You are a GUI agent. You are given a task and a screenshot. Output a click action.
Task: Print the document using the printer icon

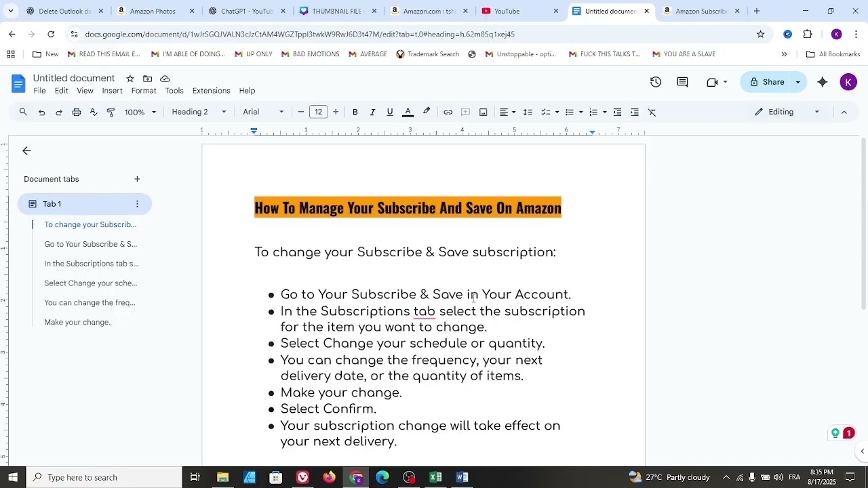pos(77,112)
